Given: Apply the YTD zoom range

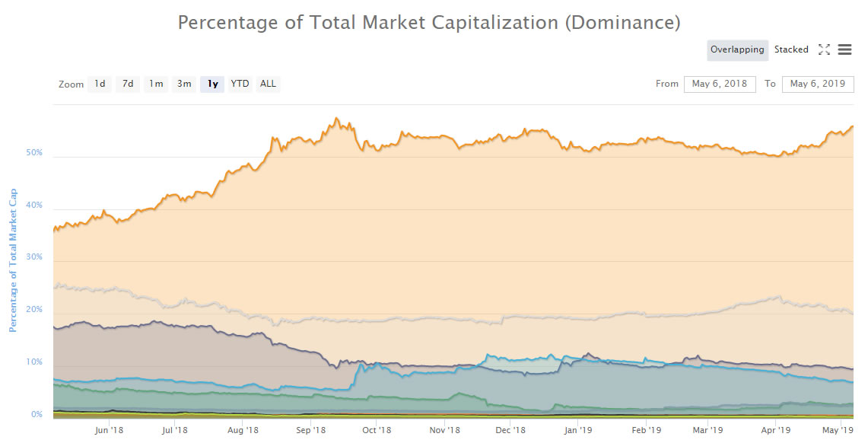Looking at the screenshot, I should point(239,84).
